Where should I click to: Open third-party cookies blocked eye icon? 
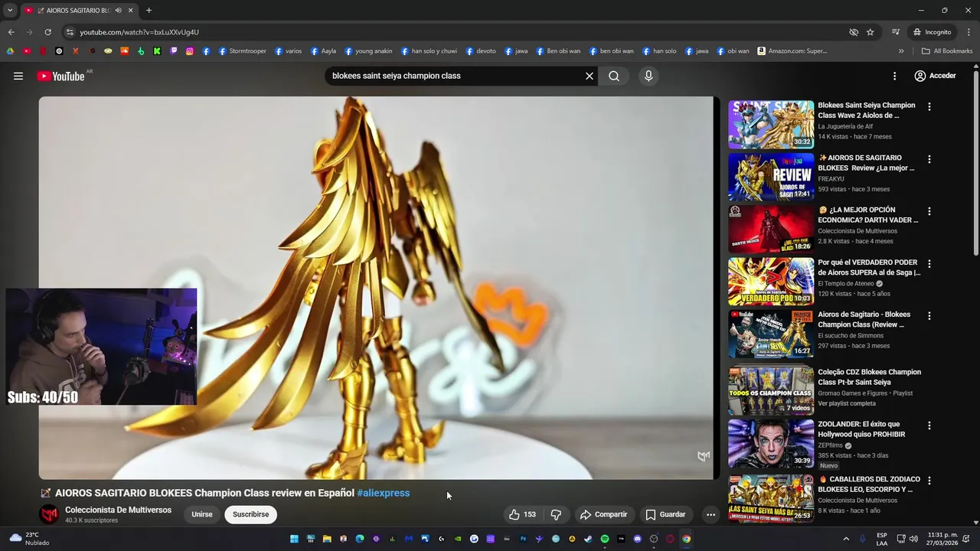854,32
